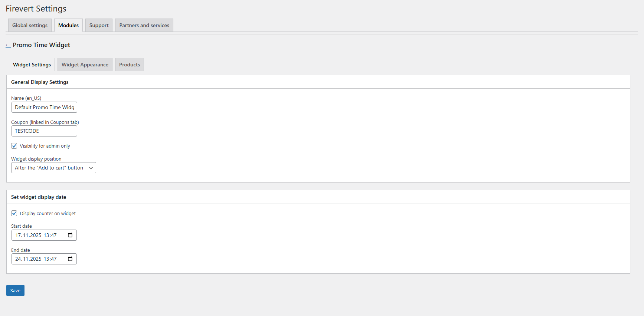
Task: Go to the Support tab
Action: pos(99,25)
